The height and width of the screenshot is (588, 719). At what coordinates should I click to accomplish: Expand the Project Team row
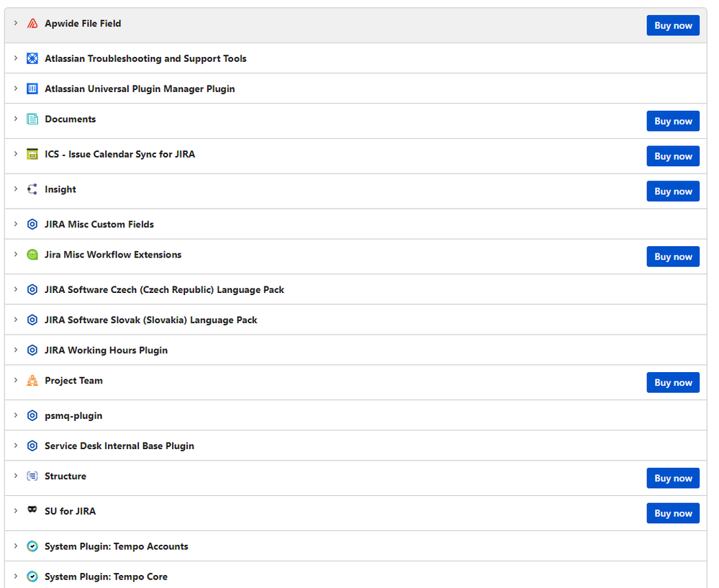(x=16, y=380)
